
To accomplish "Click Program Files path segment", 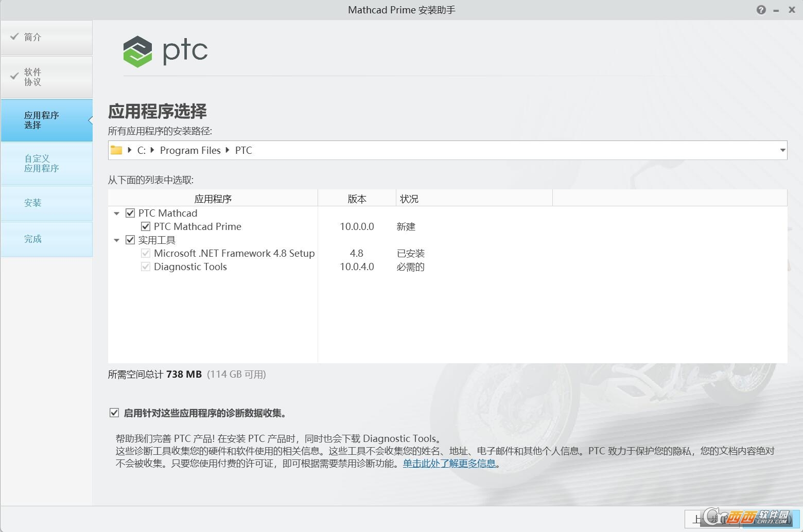I will (190, 150).
